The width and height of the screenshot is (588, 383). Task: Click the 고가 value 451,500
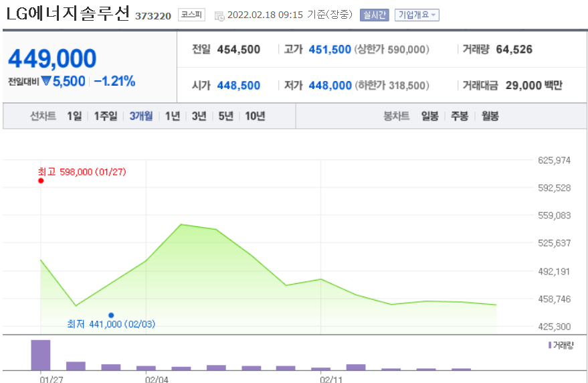(330, 50)
